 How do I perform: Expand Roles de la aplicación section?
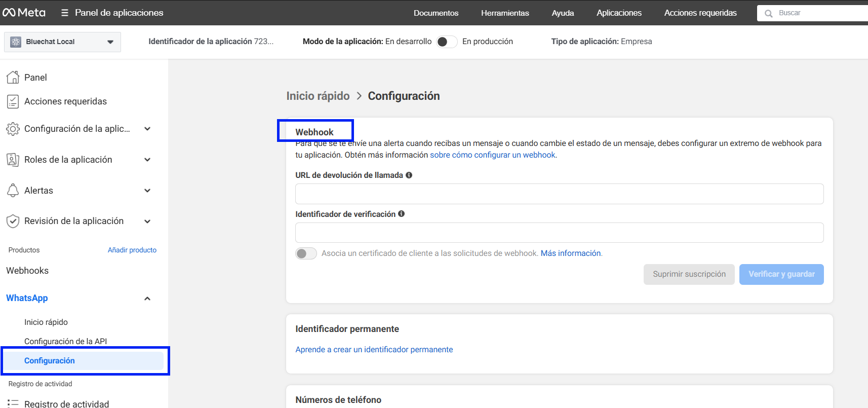click(x=147, y=160)
